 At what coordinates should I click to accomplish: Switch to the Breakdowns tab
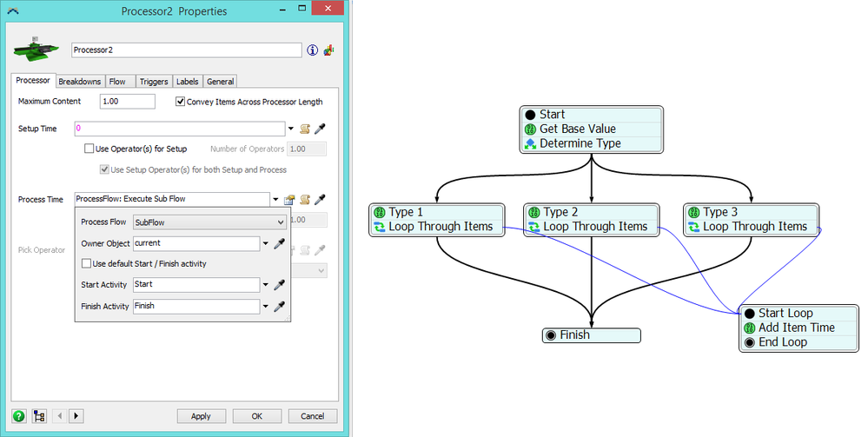[80, 82]
